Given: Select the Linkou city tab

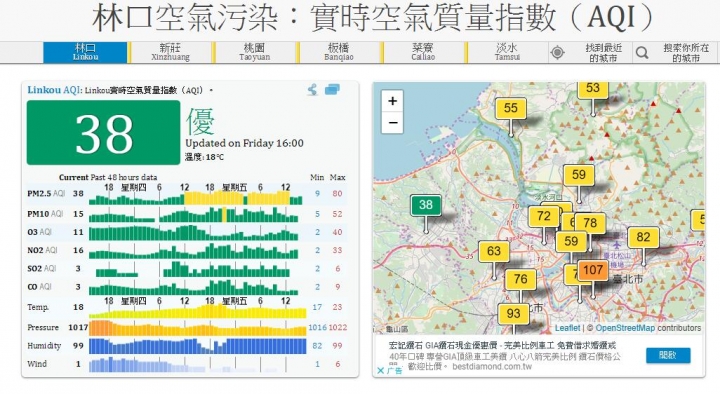Looking at the screenshot, I should (x=85, y=52).
